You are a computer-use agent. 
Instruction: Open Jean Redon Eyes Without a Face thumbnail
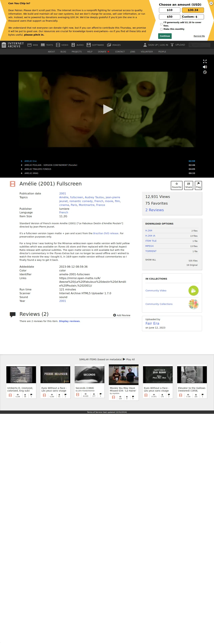click(158, 375)
